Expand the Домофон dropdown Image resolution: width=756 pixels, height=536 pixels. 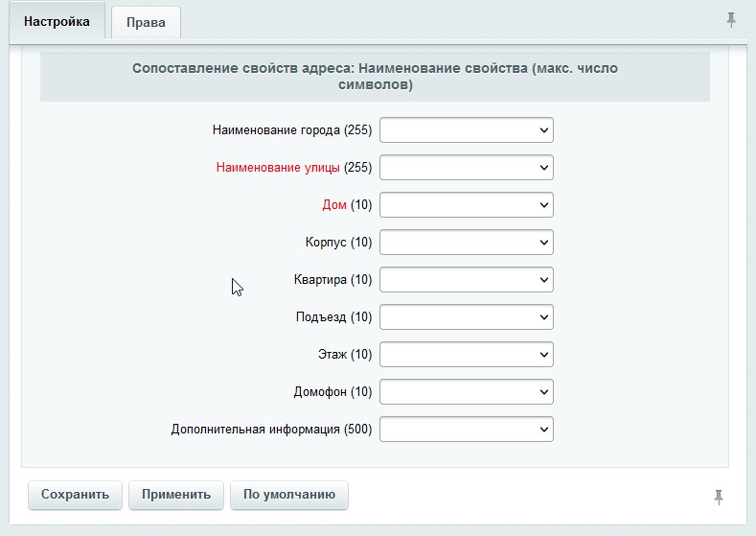(467, 391)
